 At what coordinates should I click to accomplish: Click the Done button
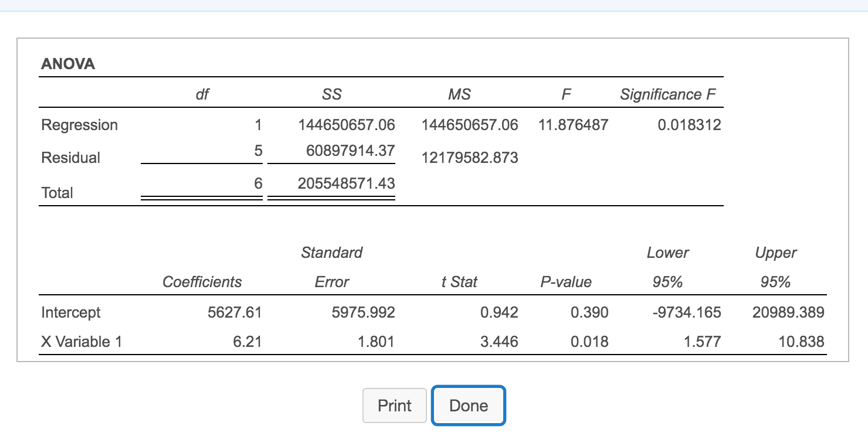click(x=468, y=405)
